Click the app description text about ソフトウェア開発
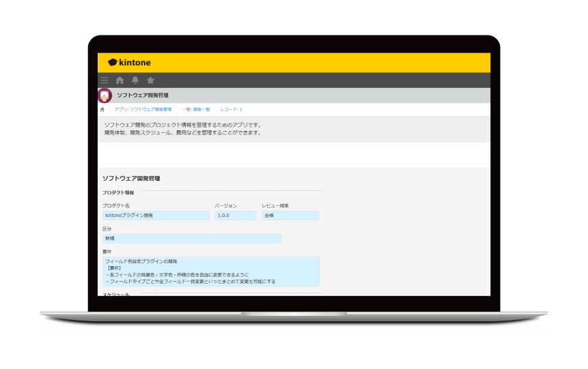Viewport: 588px width, 369px height. click(x=183, y=129)
